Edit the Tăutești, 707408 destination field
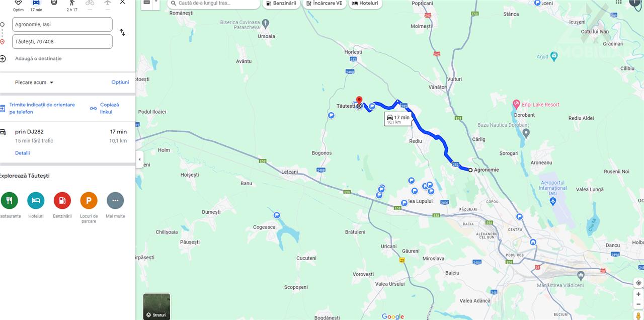The height and width of the screenshot is (320, 644). pyautogui.click(x=62, y=42)
